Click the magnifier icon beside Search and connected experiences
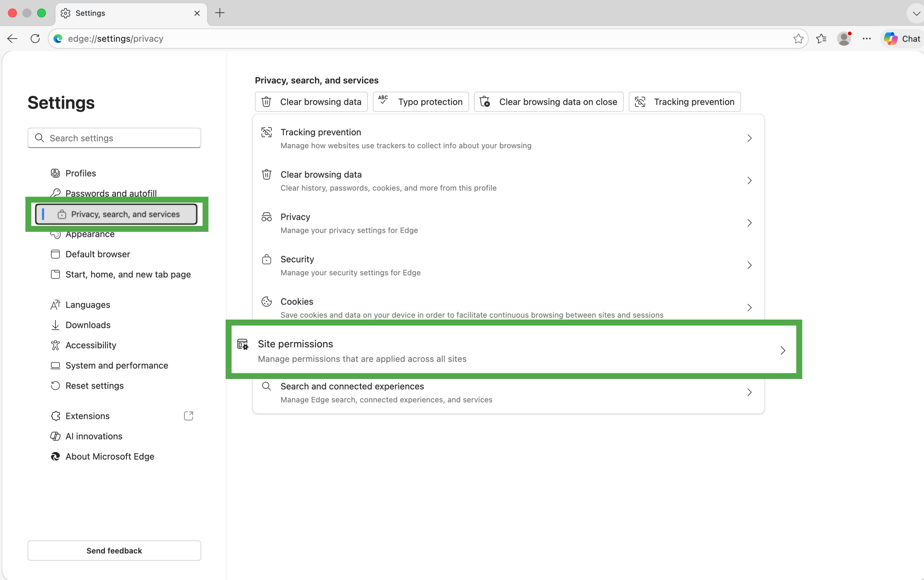Screen dimensions: 924x580 (266, 386)
